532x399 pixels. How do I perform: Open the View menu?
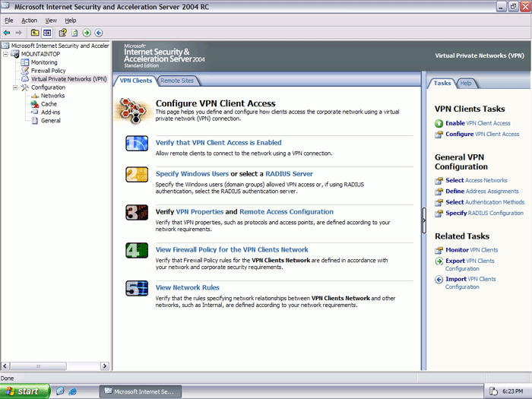tap(51, 21)
